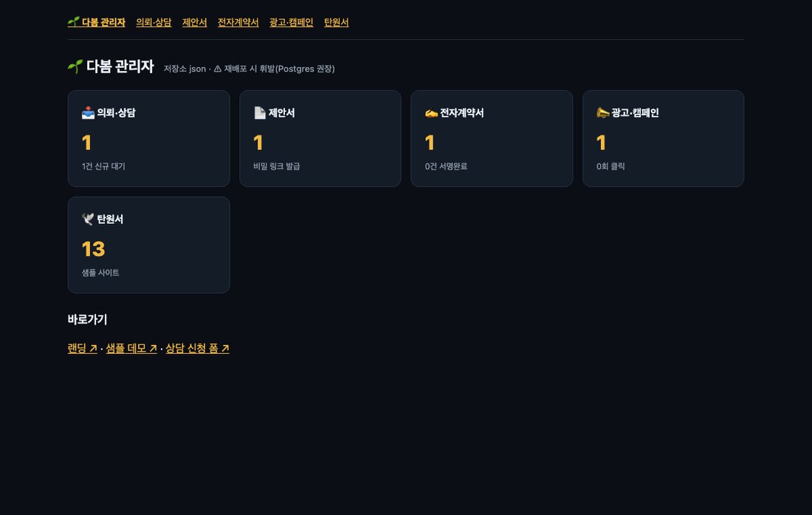
Task: Open 탄원서 navigation link at top
Action: coord(336,22)
